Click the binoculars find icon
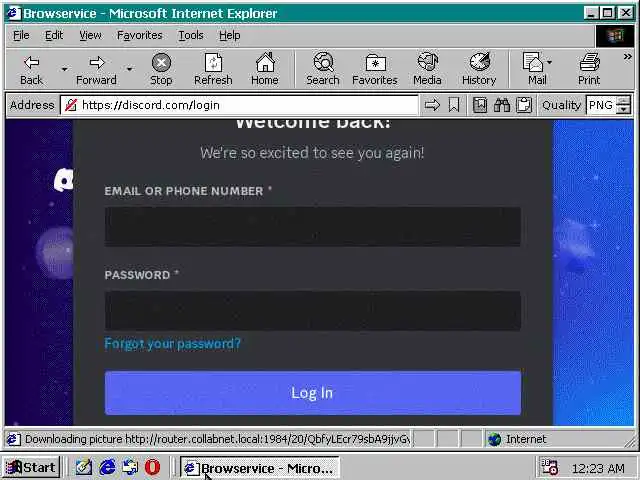Image resolution: width=640 pixels, height=480 pixels. pos(502,105)
